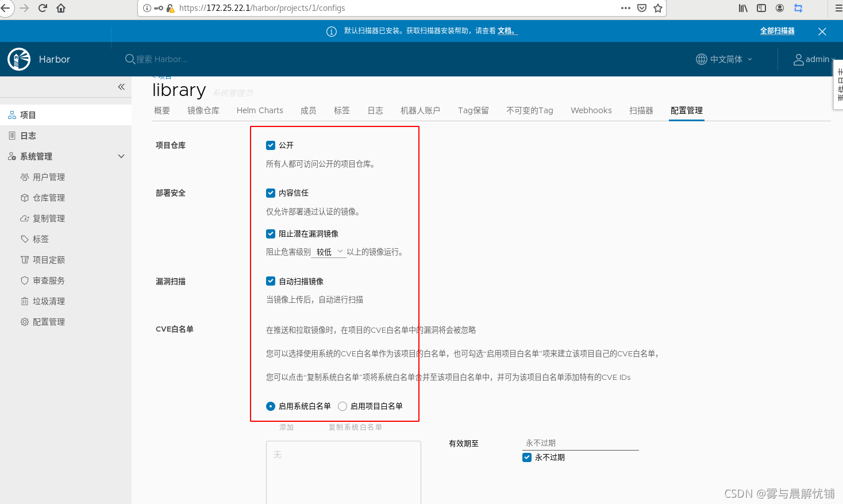Click the browser home icon
Viewport: 843px width, 504px height.
pyautogui.click(x=61, y=8)
